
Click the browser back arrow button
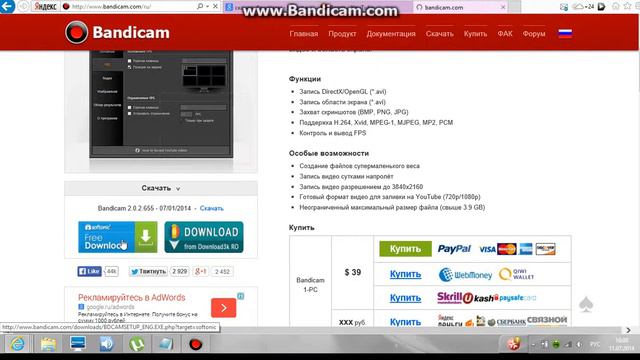click(x=7, y=6)
